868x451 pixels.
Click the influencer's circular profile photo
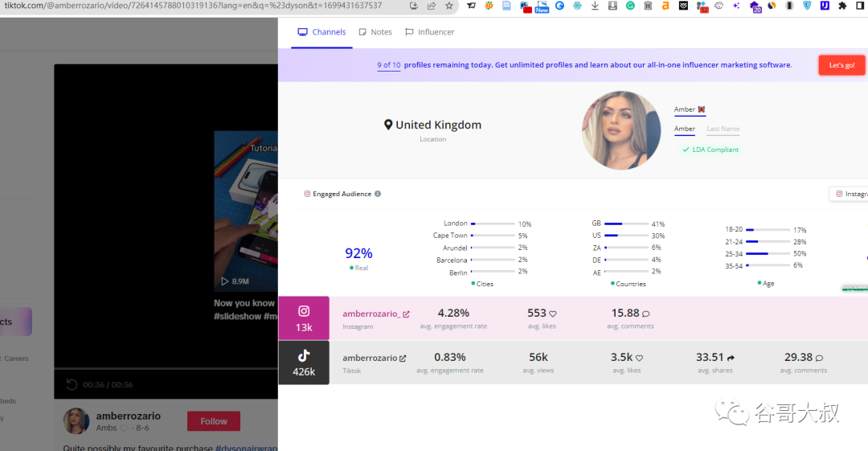(x=620, y=130)
